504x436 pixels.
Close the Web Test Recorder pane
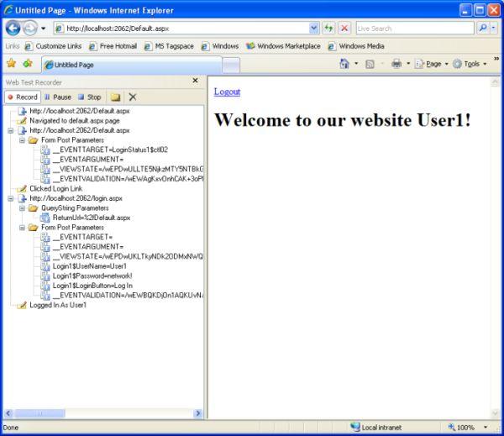[196, 81]
